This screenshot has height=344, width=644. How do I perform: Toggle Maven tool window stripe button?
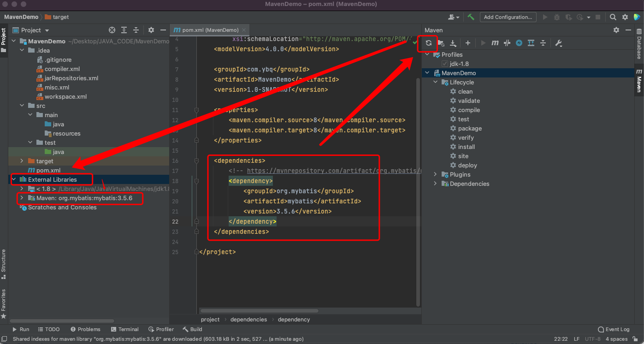coord(639,81)
